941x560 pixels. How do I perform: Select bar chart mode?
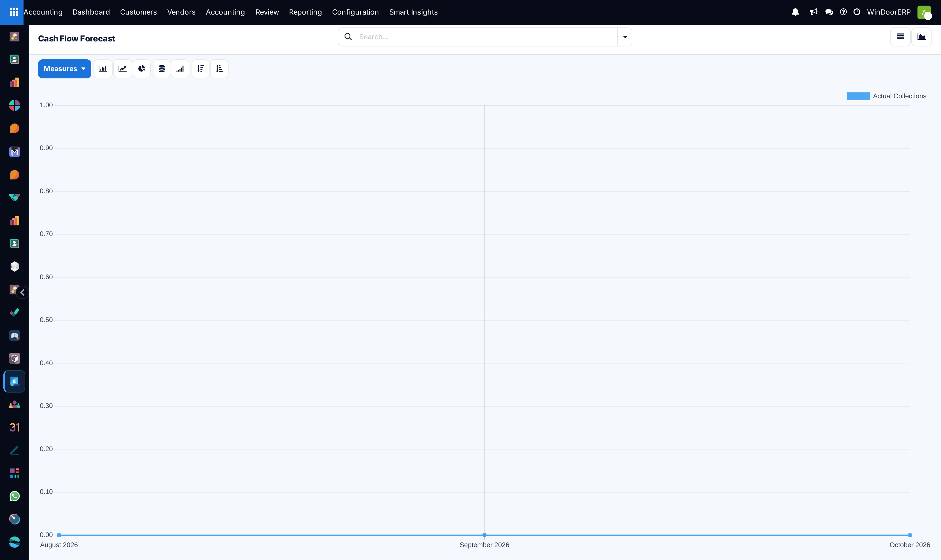tap(103, 69)
